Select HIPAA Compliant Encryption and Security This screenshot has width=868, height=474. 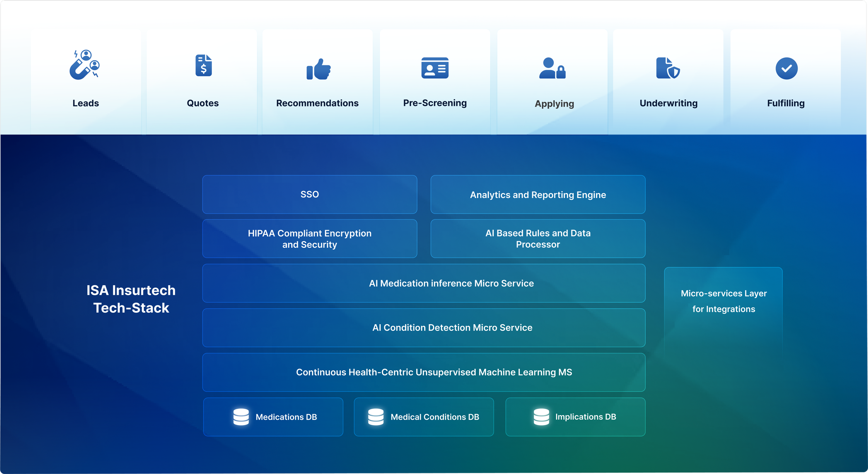pos(309,239)
